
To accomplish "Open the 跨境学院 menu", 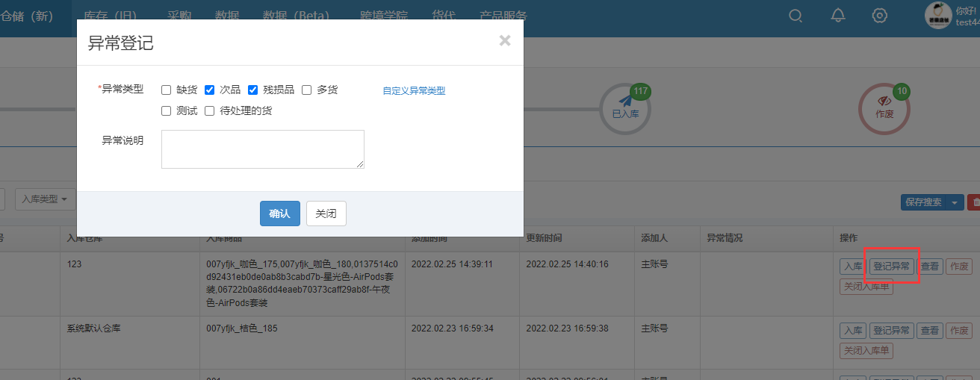I will click(384, 16).
